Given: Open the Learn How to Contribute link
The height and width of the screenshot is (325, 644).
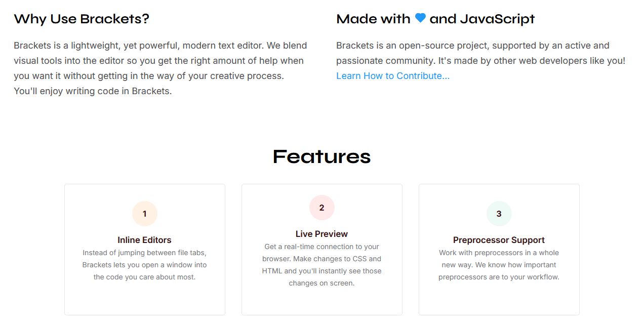Looking at the screenshot, I should [x=393, y=76].
